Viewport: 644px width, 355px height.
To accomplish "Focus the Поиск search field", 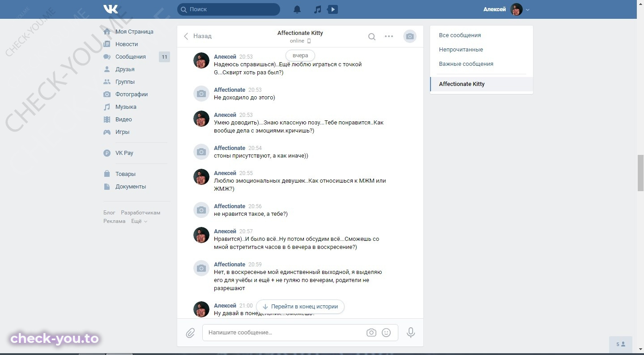I will (229, 9).
